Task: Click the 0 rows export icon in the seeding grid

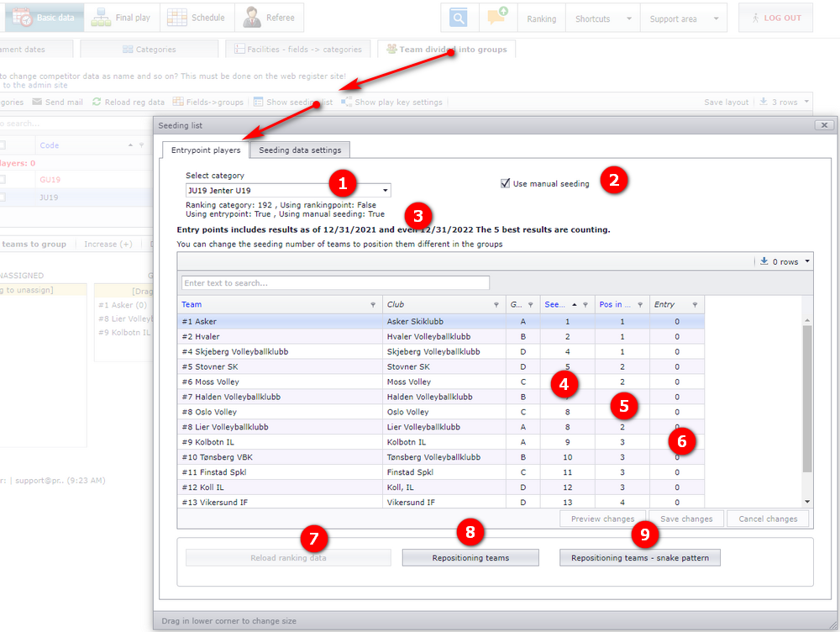Action: [764, 261]
